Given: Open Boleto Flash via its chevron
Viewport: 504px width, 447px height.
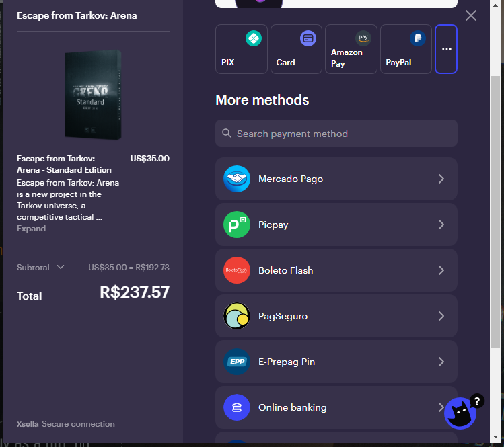Looking at the screenshot, I should 441,270.
